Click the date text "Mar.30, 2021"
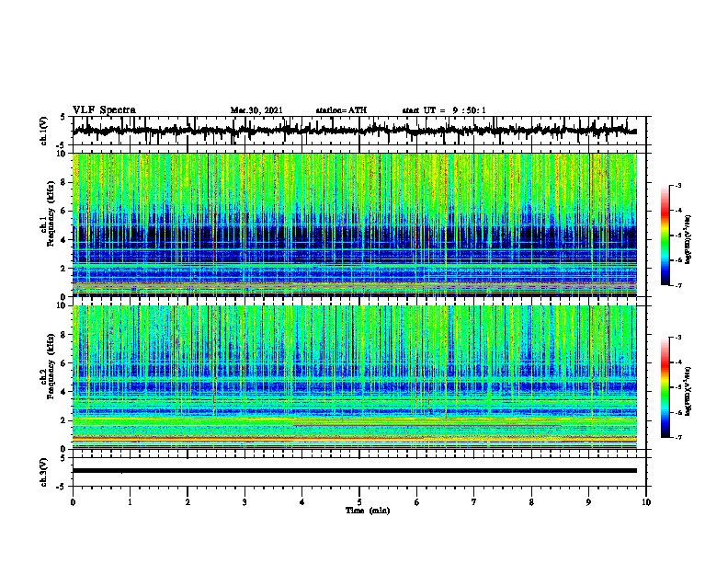The height and width of the screenshot is (563, 728). (x=256, y=110)
